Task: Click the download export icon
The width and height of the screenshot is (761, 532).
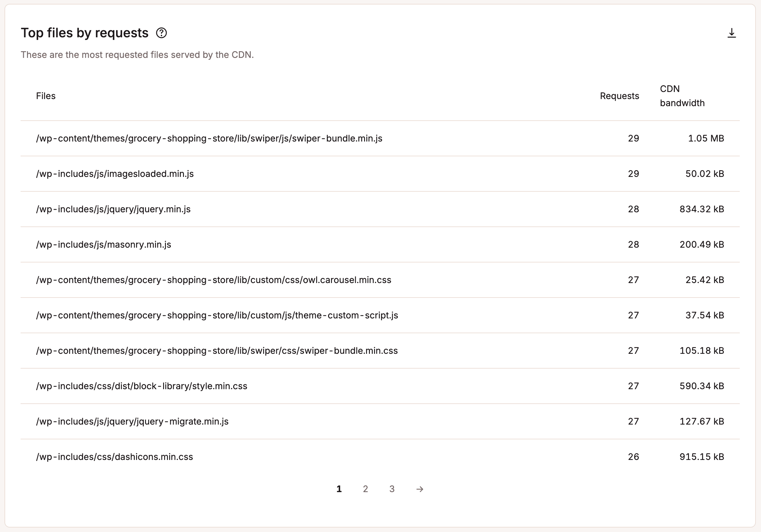Action: [731, 33]
